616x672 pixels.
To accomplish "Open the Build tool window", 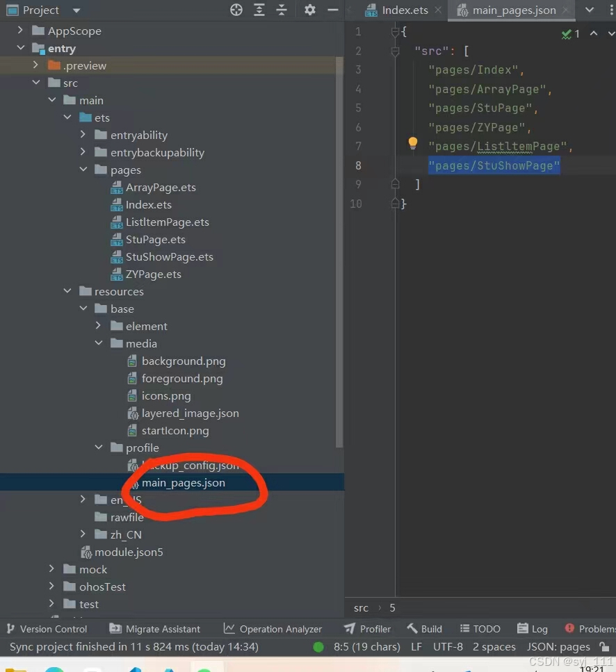I will coord(424,629).
